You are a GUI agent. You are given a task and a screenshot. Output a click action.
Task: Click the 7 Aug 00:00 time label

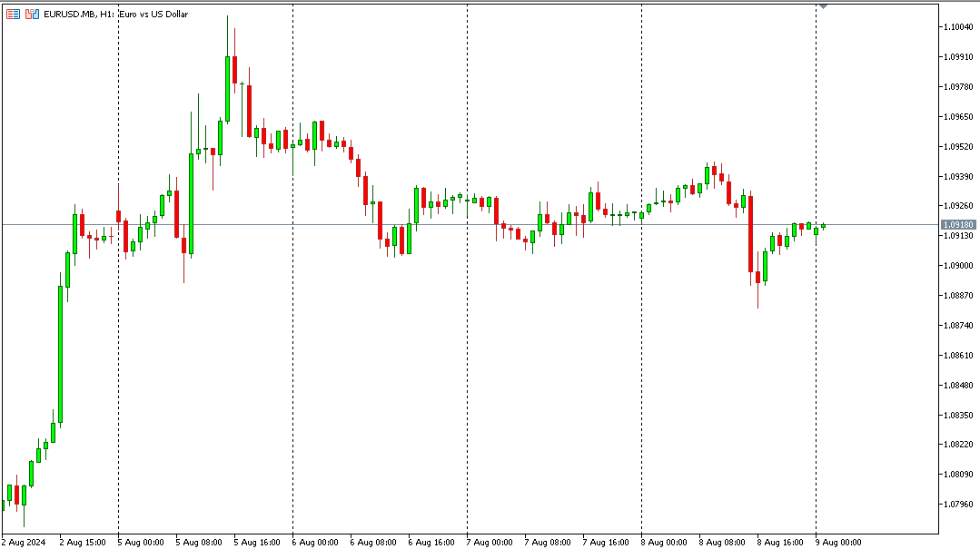pos(490,542)
